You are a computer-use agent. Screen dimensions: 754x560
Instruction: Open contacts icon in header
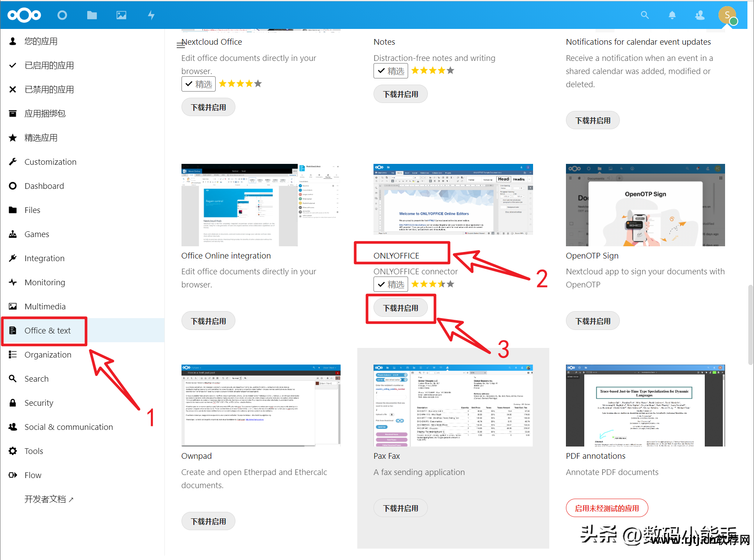(x=700, y=15)
